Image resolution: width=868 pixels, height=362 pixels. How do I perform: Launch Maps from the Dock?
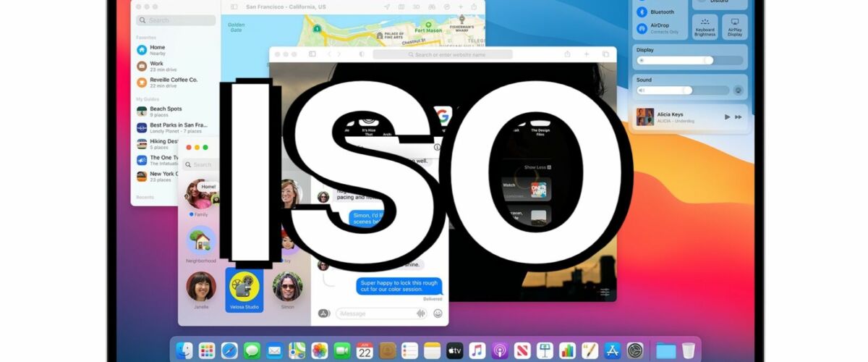[297, 351]
